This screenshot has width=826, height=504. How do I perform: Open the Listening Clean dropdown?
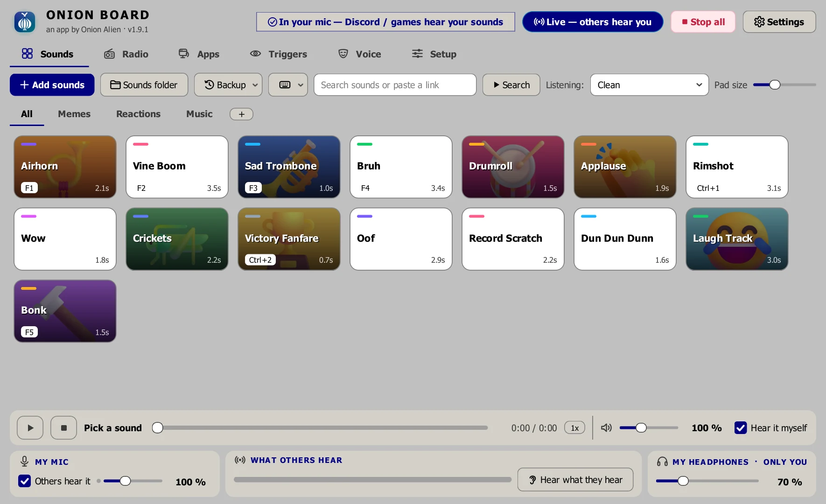pyautogui.click(x=649, y=85)
